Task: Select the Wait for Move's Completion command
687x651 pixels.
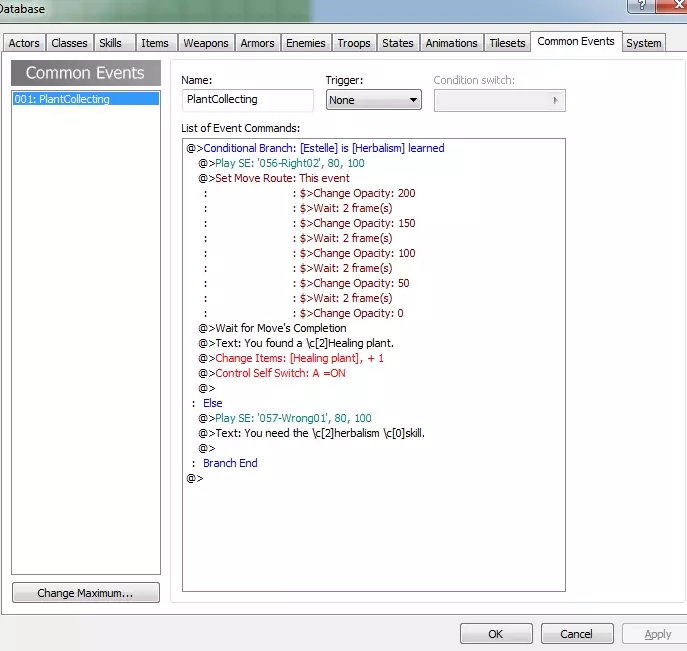Action: click(272, 328)
